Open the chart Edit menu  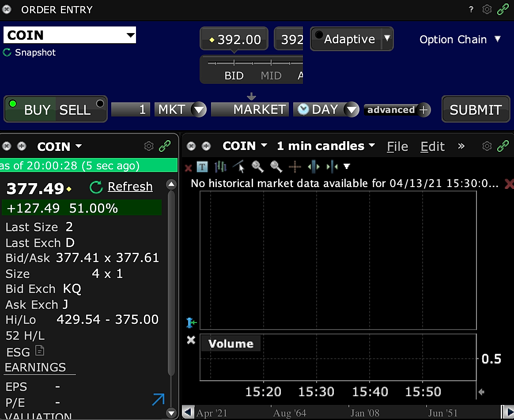coord(433,146)
